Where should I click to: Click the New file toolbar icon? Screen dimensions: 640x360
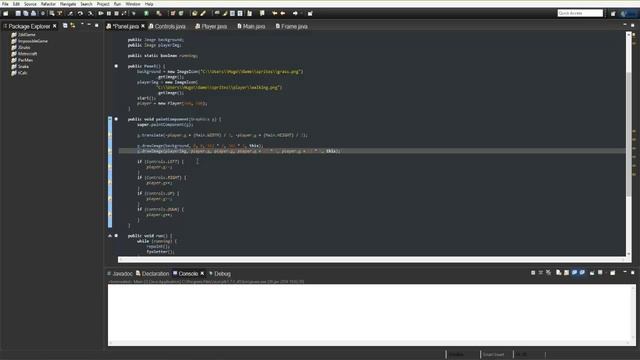pos(6,13)
